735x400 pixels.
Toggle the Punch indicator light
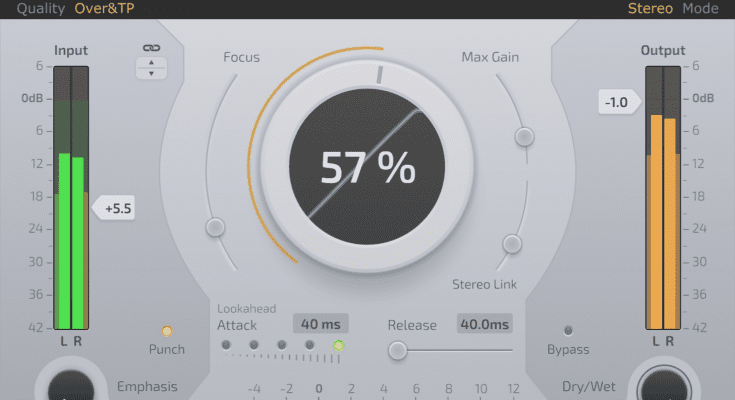[x=167, y=330]
